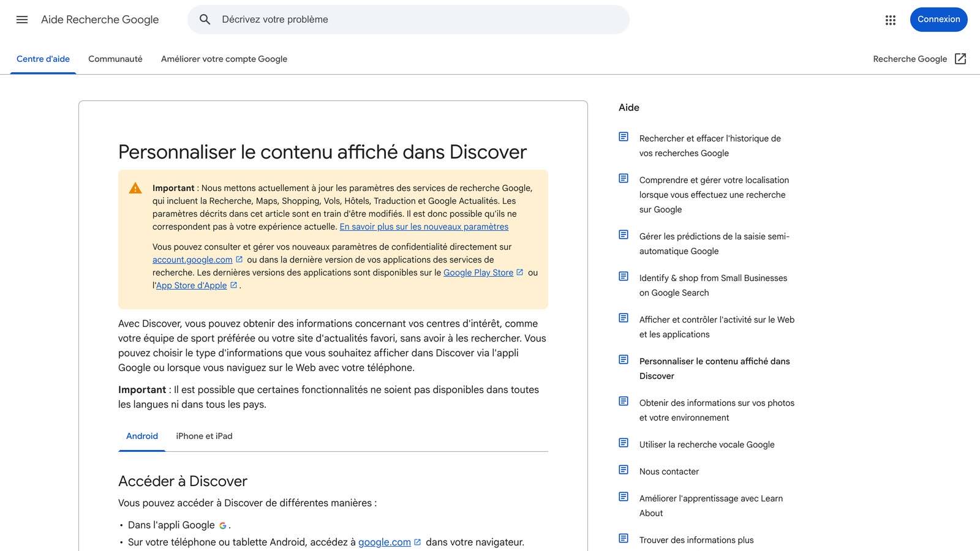Click the Décrivez votre problème search field
Viewport: 980px width, 551px height.
click(x=409, y=20)
